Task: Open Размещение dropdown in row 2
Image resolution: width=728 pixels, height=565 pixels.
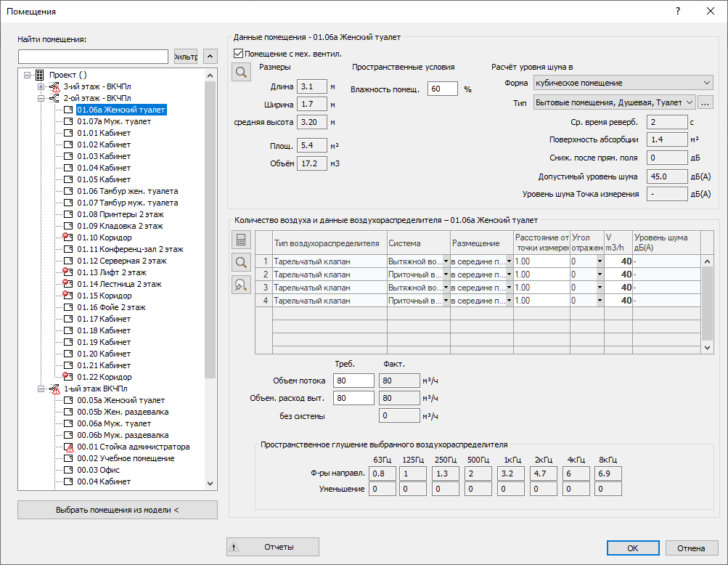Action: click(x=509, y=275)
